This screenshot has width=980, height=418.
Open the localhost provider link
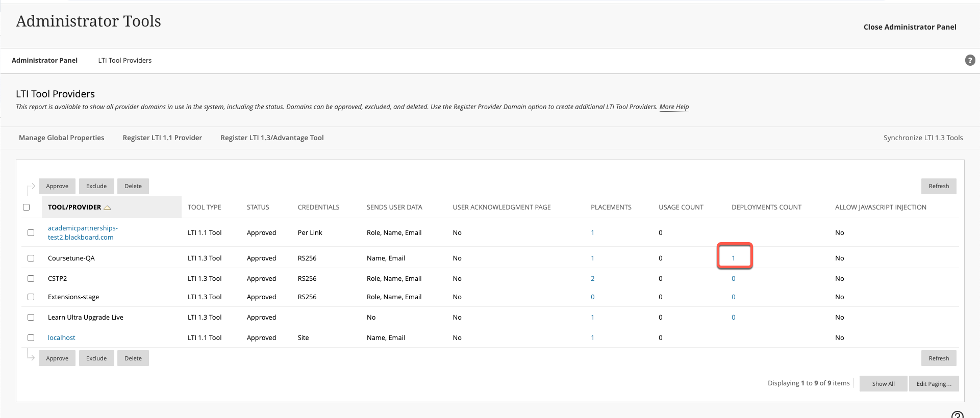[62, 337]
